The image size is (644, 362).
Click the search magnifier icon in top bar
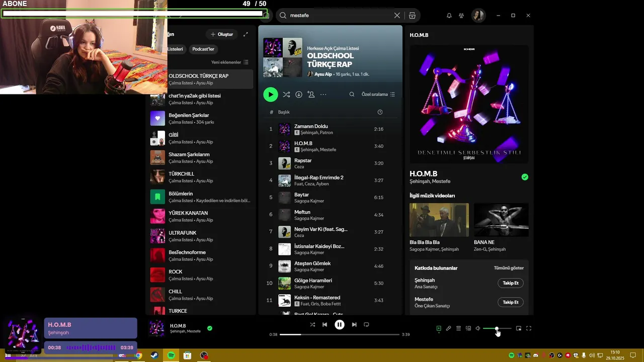(x=283, y=16)
